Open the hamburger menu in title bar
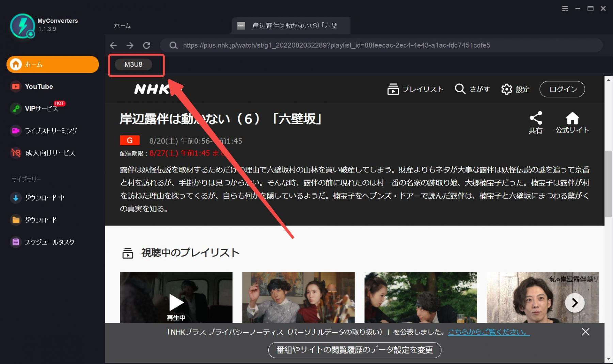Screen dimensions: 613x364 pyautogui.click(x=565, y=9)
